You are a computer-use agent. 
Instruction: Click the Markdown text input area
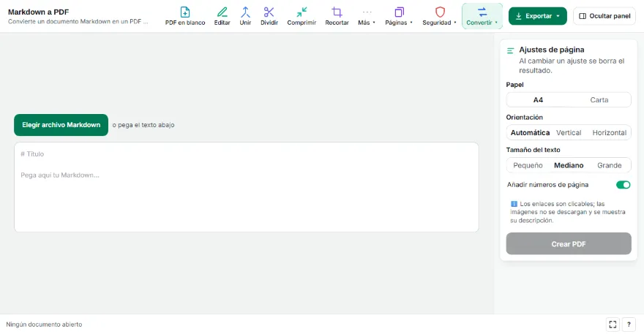point(247,187)
